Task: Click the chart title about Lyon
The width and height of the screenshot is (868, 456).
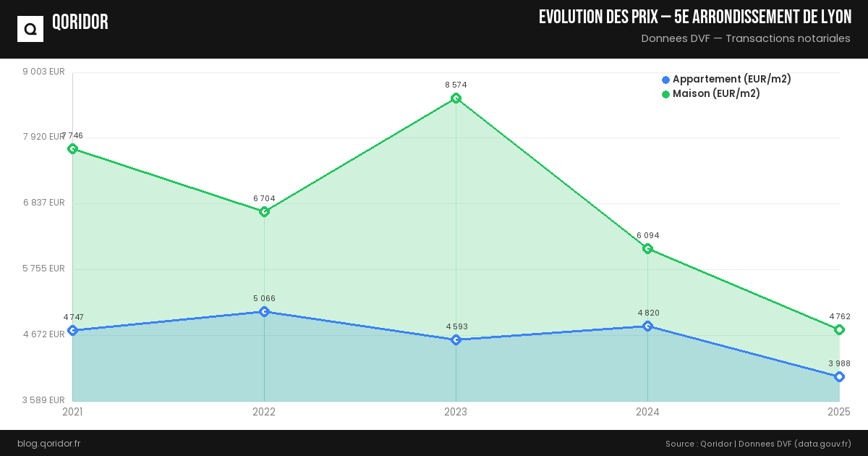Action: coord(694,17)
